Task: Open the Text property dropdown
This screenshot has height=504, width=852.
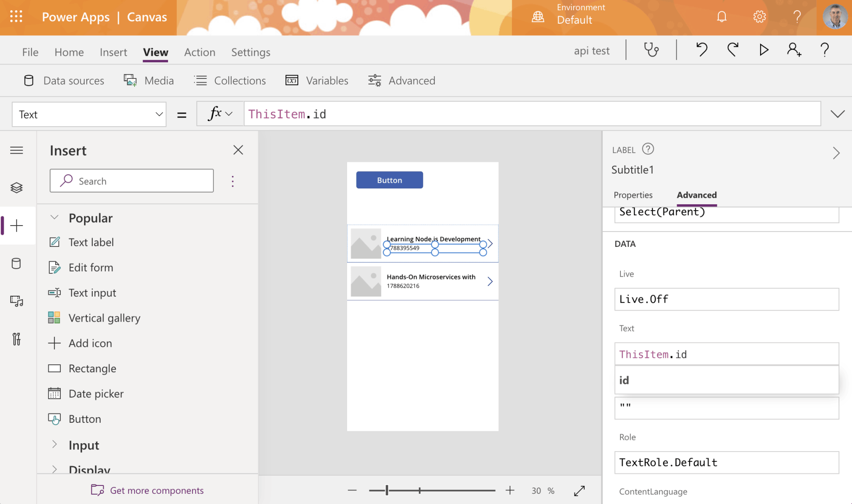Action: (x=89, y=115)
